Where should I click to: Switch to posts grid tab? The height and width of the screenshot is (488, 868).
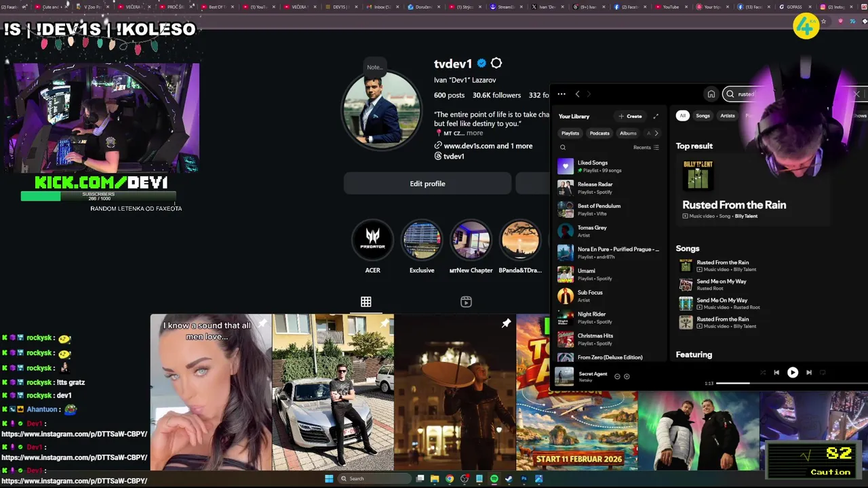point(366,302)
